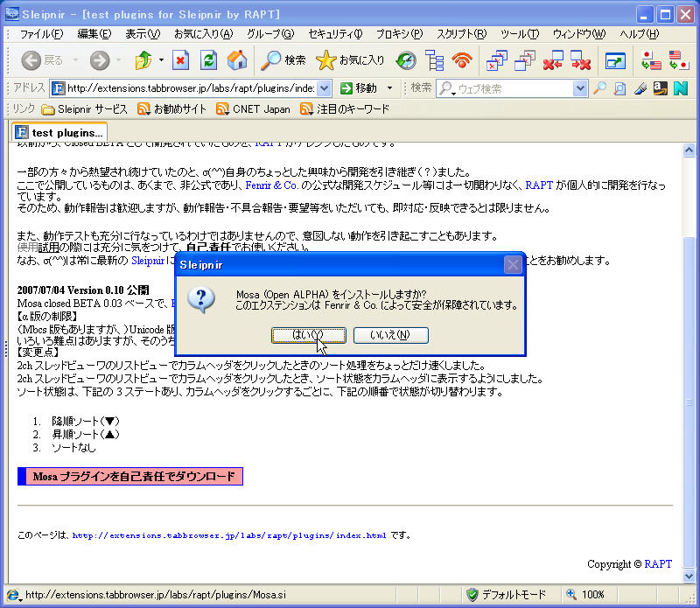Open the search engine selector in the search box
700x608 pixels.
[446, 89]
